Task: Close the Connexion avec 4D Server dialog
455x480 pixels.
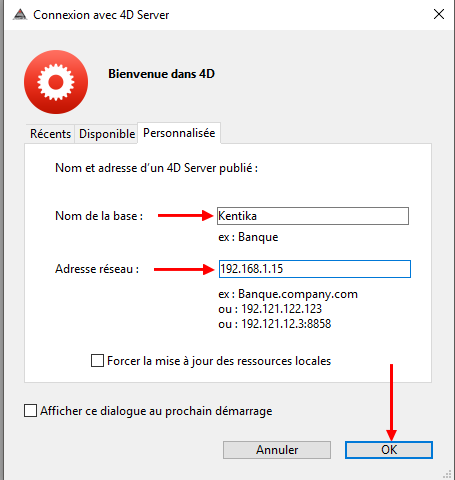Action: click(x=439, y=14)
